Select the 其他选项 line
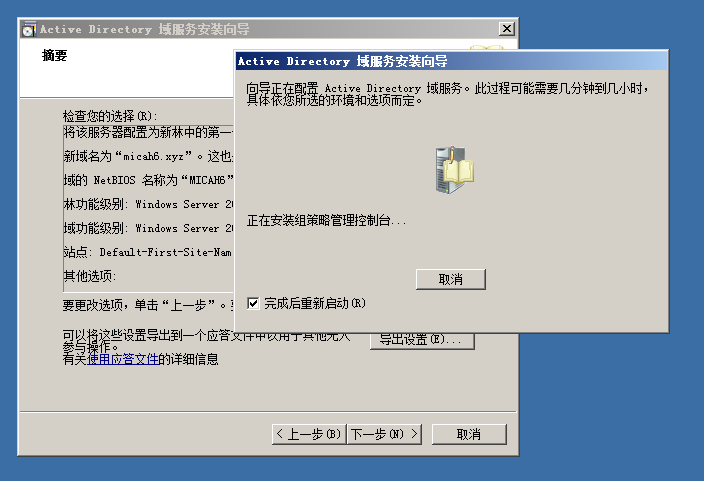Image resolution: width=704 pixels, height=481 pixels. pyautogui.click(x=90, y=276)
